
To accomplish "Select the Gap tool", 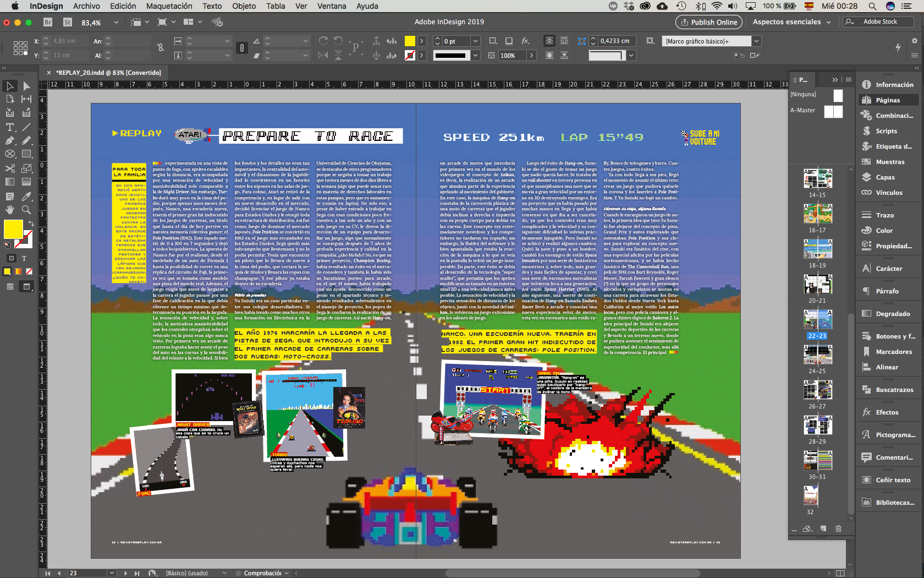I will [x=26, y=99].
